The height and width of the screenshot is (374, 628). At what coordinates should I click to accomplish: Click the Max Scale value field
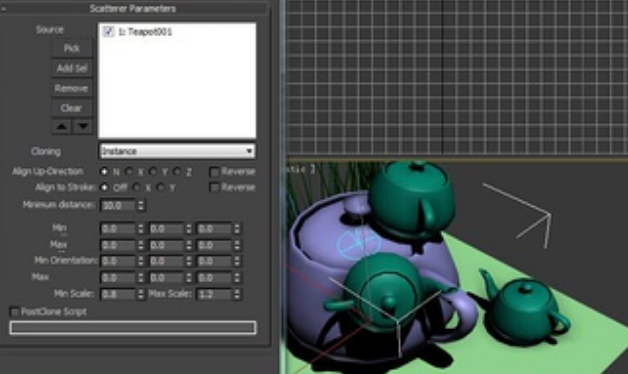point(214,294)
